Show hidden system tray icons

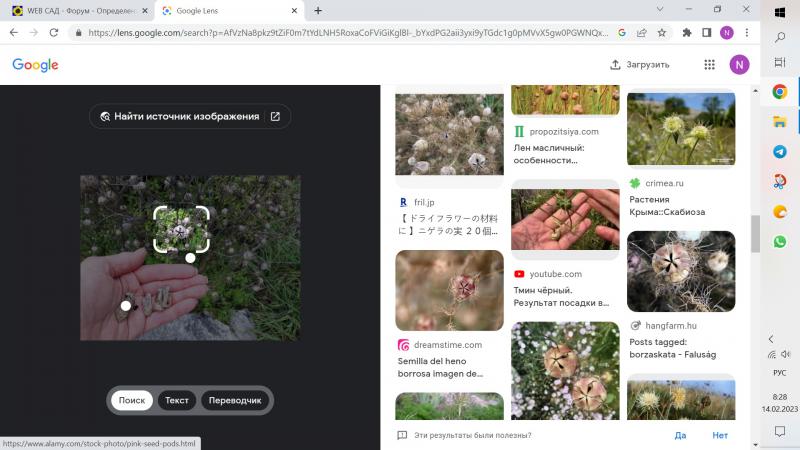[770, 339]
